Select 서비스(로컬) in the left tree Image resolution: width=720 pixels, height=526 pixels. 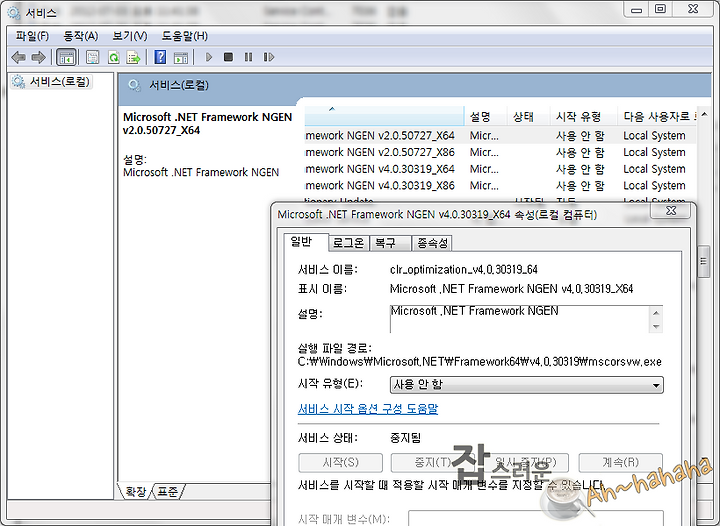(x=51, y=82)
